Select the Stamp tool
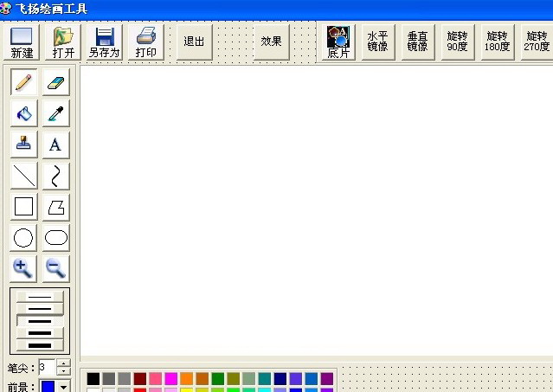553x392 pixels. point(23,145)
